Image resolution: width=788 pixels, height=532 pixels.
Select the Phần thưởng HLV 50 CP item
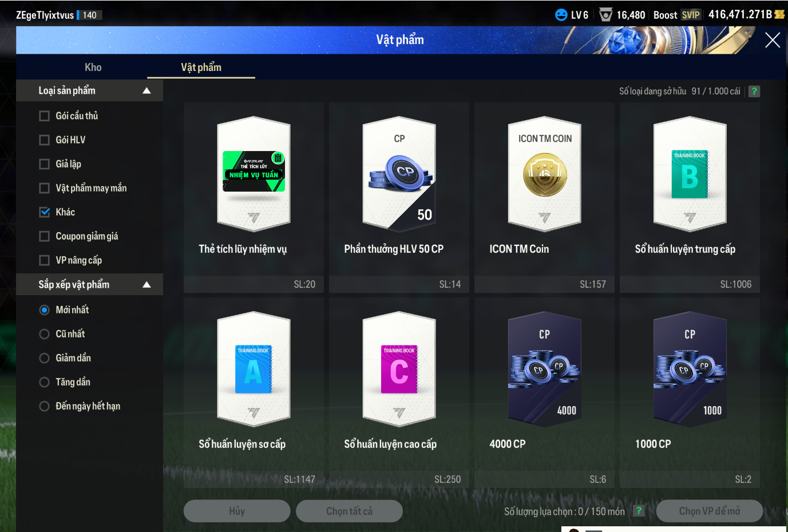399,174
